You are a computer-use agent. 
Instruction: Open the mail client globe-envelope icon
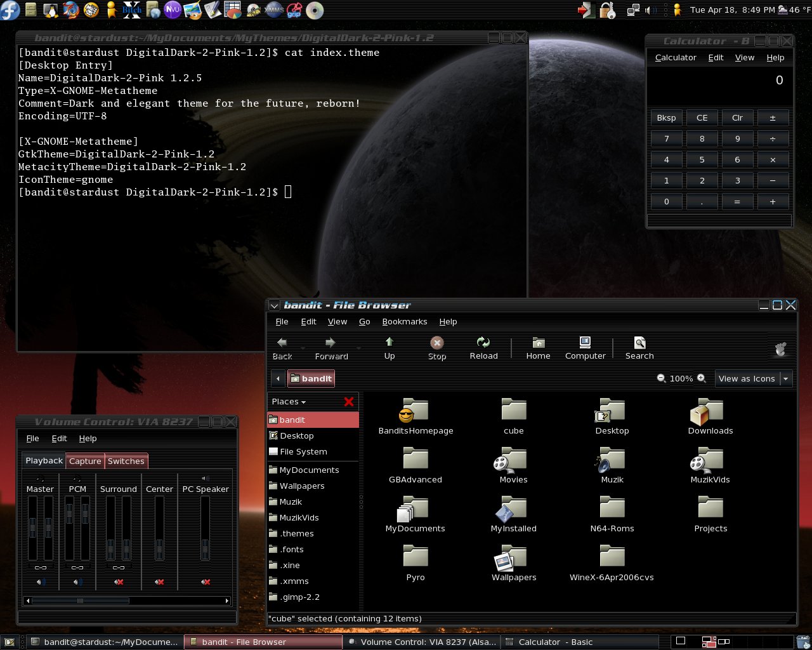click(x=91, y=10)
